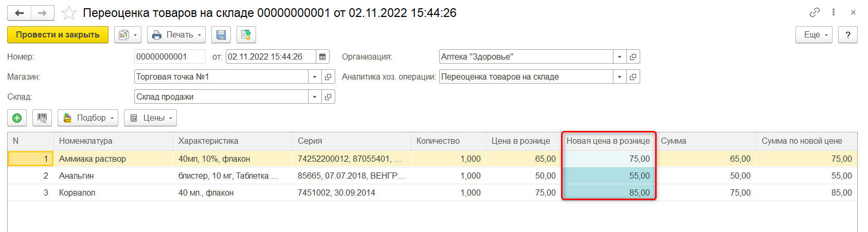868x232 pixels.
Task: Open Организация field in new window
Action: coord(633,57)
